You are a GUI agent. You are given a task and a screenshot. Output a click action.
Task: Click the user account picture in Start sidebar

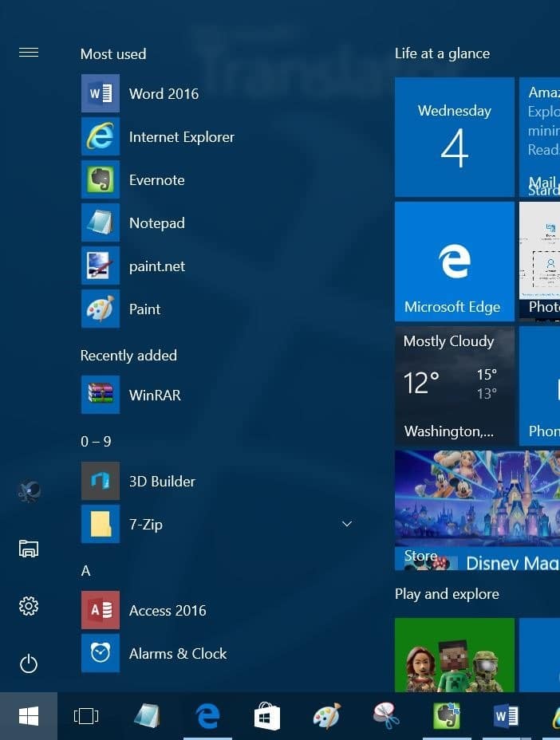pos(29,491)
